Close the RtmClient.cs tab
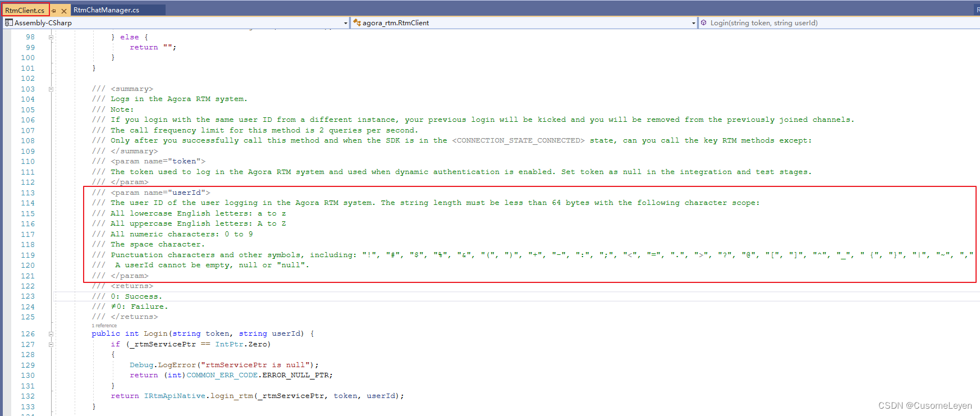 tap(64, 11)
